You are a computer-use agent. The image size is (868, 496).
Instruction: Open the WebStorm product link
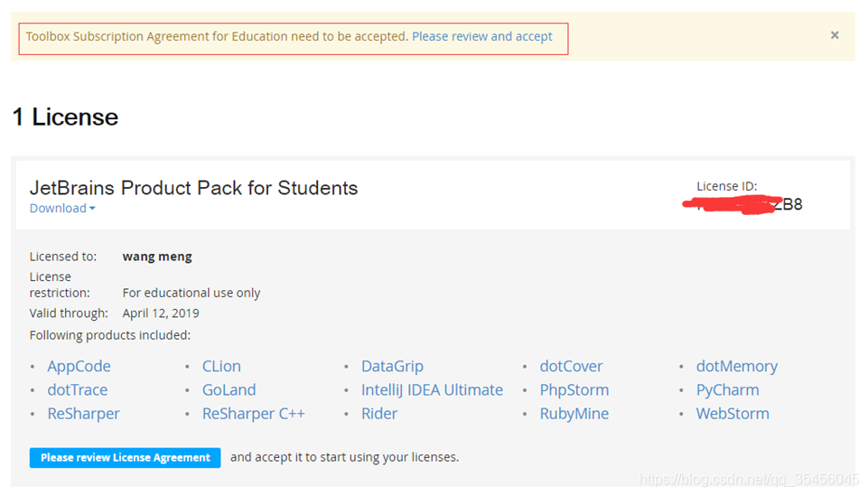point(733,414)
